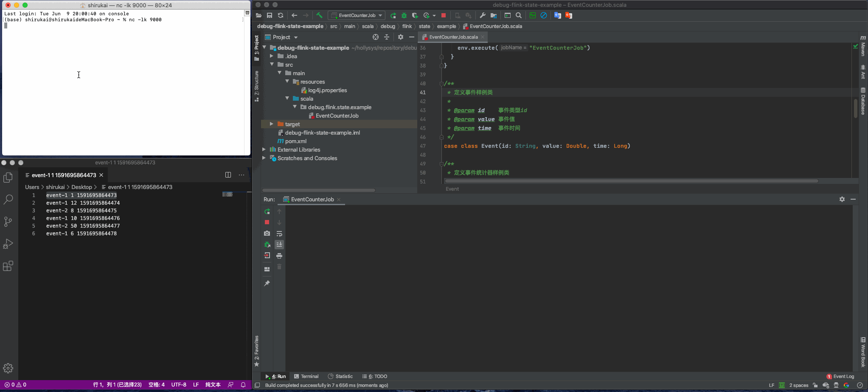The width and height of the screenshot is (868, 392).
Task: Open VS Code Source Control icon
Action: point(8,221)
